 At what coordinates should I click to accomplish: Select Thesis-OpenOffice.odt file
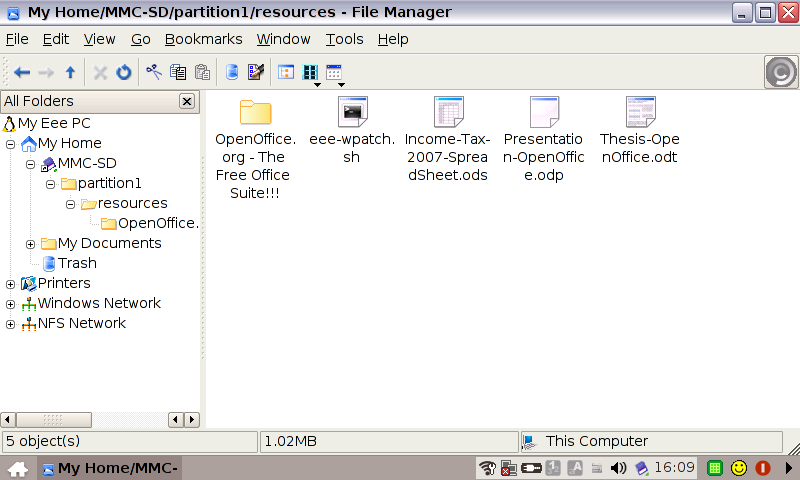640,111
